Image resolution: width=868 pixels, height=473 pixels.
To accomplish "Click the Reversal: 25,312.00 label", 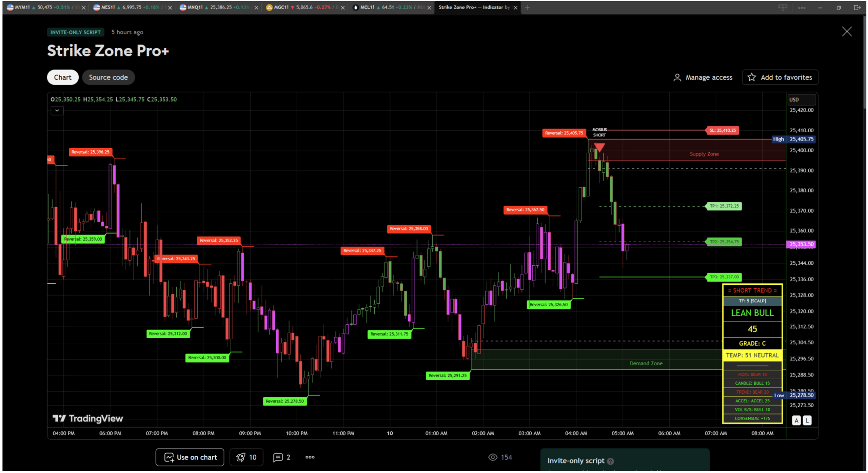I will 168,334.
